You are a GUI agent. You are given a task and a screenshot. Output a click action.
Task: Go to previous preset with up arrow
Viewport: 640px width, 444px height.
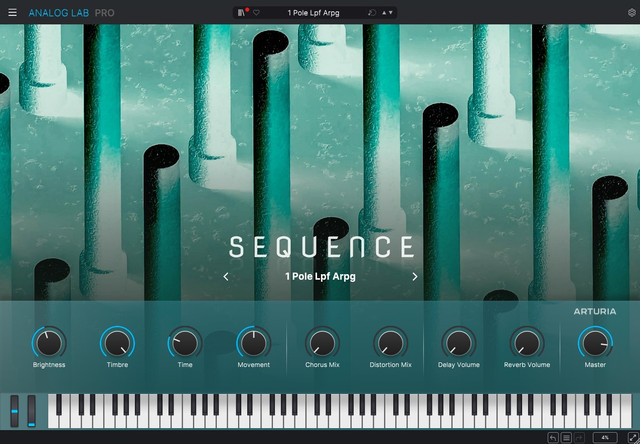384,13
